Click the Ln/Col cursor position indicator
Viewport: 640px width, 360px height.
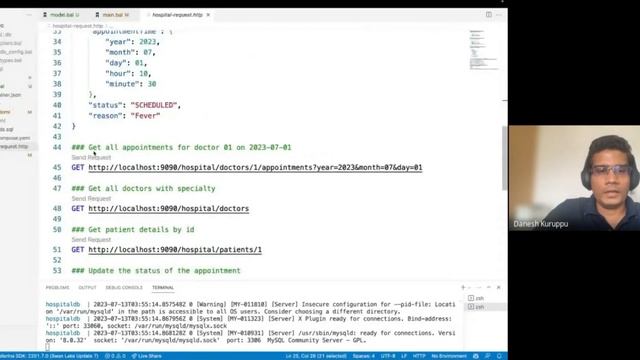point(316,356)
